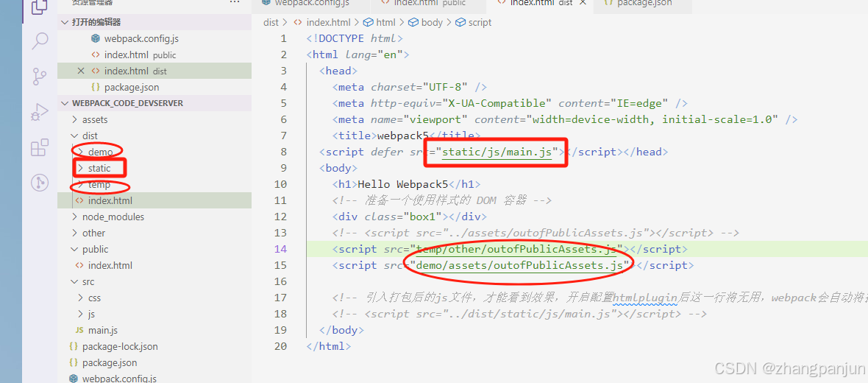
Task: Open Source Control view icon
Action: (x=39, y=77)
